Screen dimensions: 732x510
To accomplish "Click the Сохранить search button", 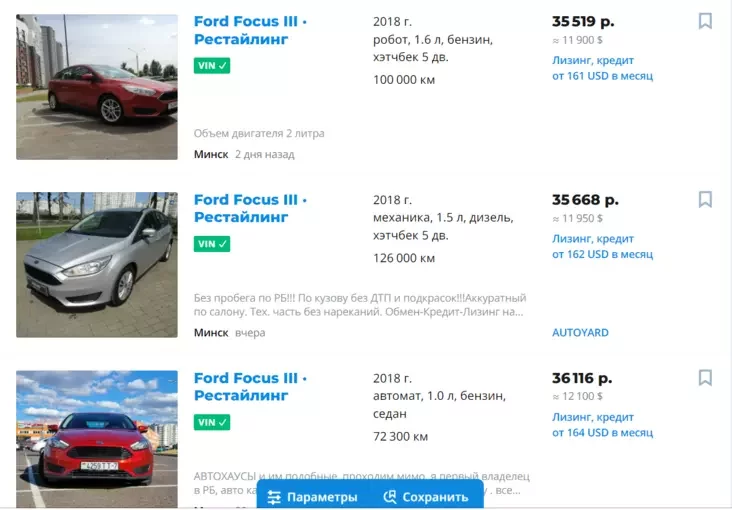I will (426, 497).
